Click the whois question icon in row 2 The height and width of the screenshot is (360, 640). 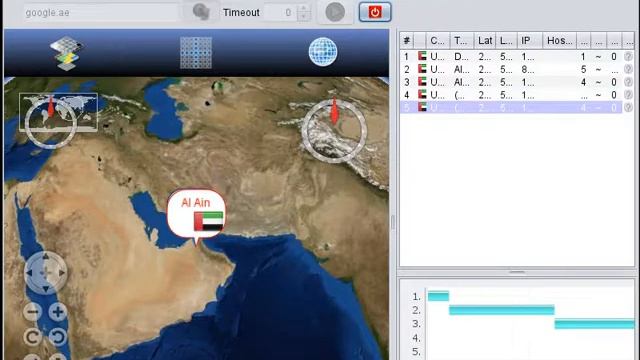pyautogui.click(x=629, y=69)
